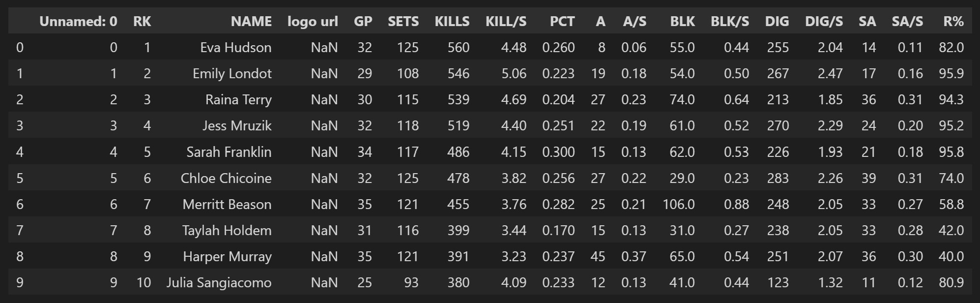Click the Unnamed: 0 column header
Viewport: 980px width, 303px height.
coord(78,22)
